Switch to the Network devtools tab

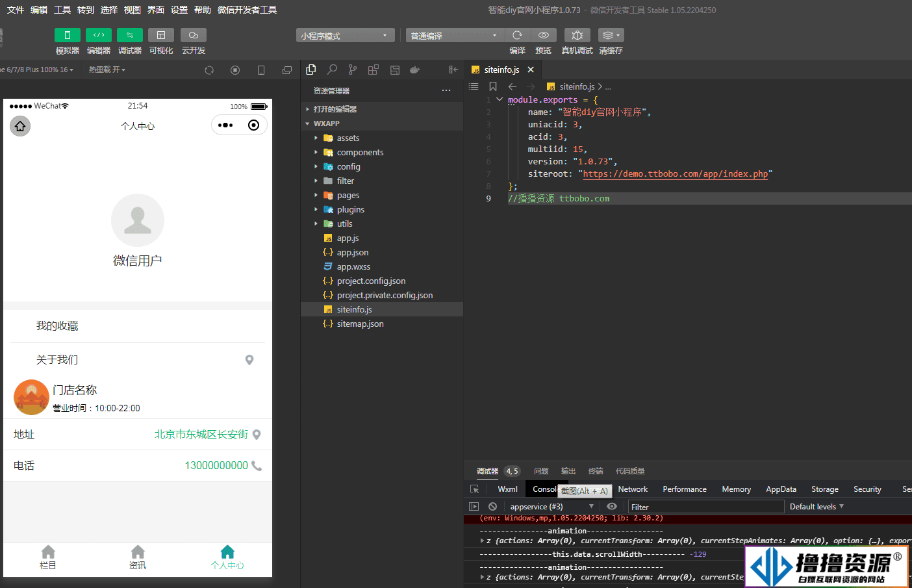coord(633,489)
